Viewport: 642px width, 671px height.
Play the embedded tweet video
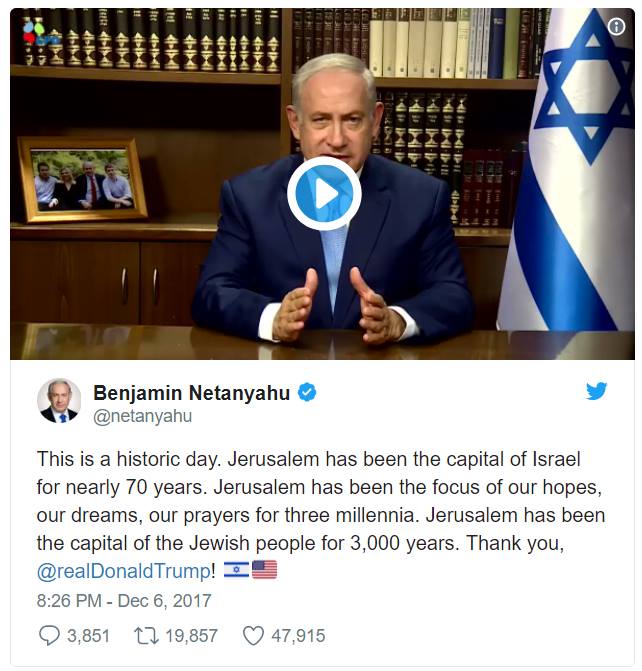pos(324,193)
